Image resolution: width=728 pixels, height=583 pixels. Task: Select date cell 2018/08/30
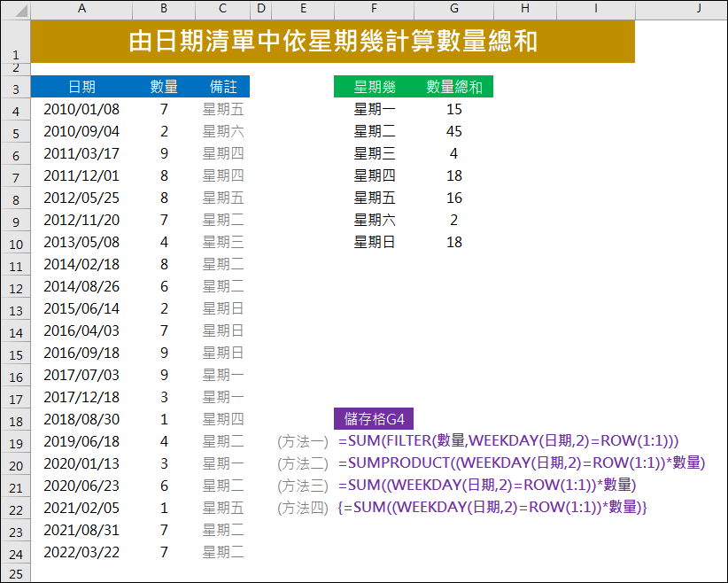[x=81, y=419]
